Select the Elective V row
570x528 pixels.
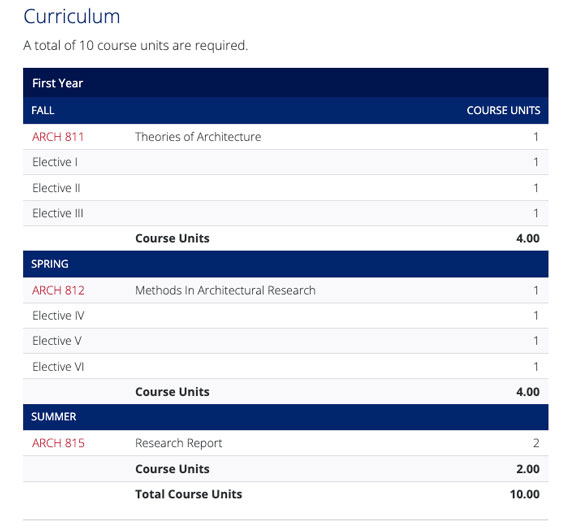point(286,341)
